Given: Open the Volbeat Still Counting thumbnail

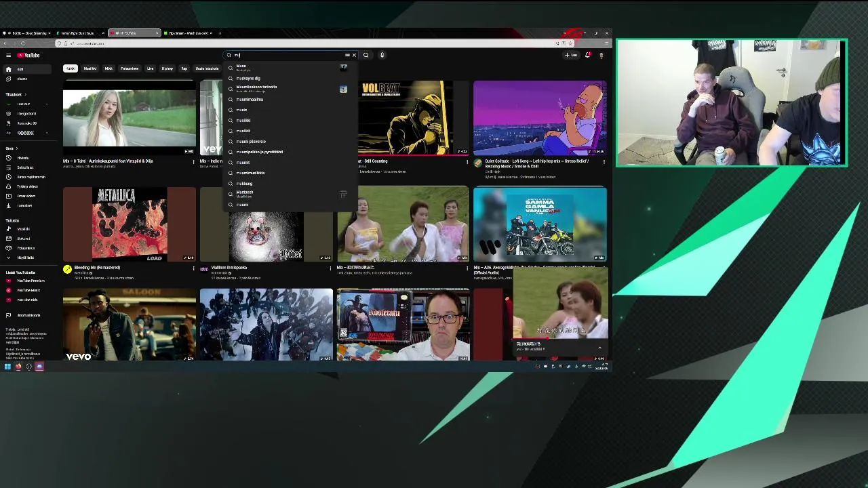Looking at the screenshot, I should [414, 119].
